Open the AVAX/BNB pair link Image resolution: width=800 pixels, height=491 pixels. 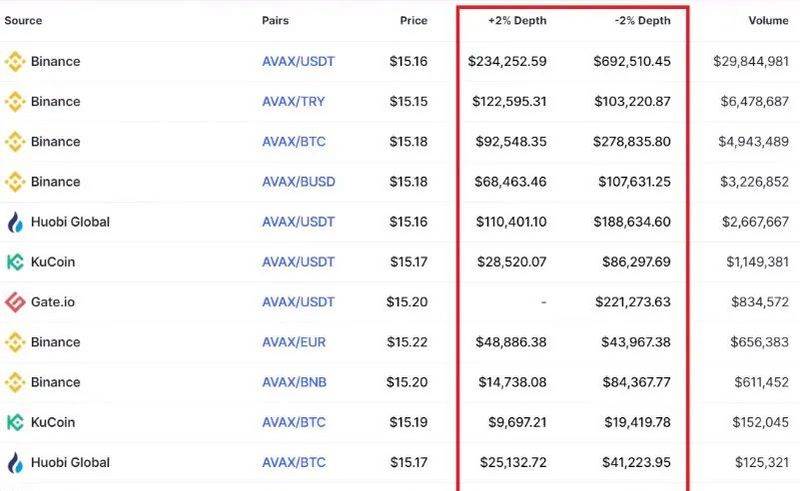coord(294,382)
